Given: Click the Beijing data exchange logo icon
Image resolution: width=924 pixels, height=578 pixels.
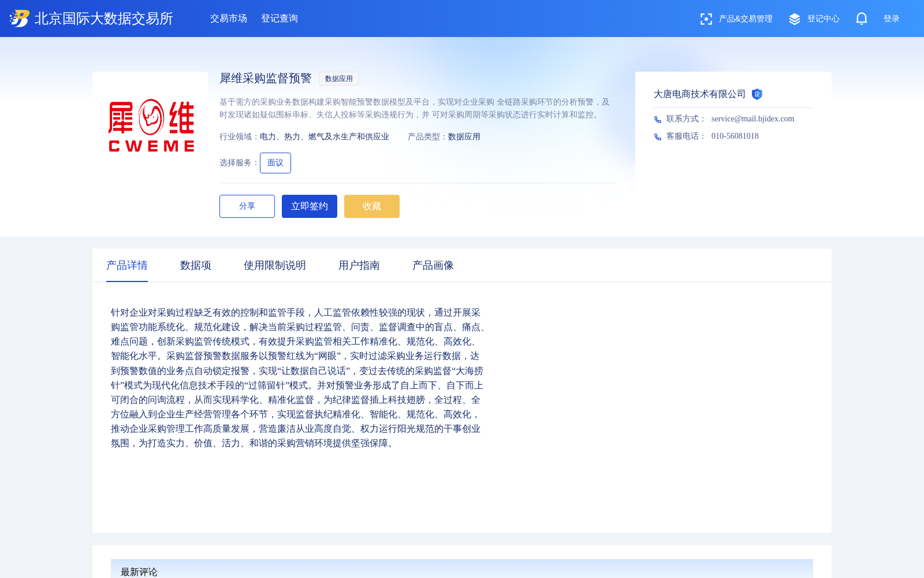Looking at the screenshot, I should coord(20,18).
